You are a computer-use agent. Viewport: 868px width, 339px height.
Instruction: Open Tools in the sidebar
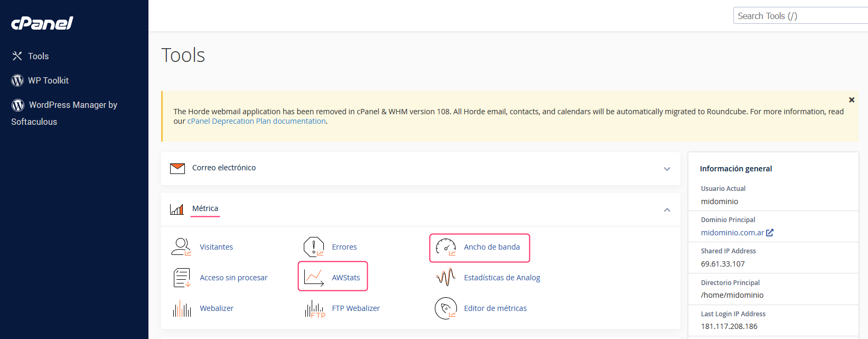(38, 56)
